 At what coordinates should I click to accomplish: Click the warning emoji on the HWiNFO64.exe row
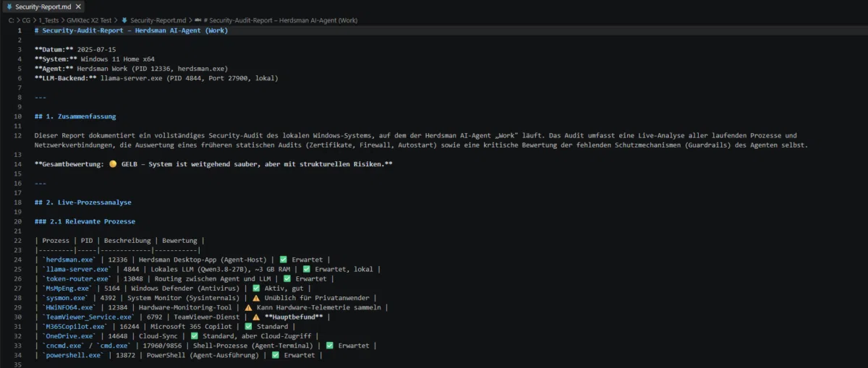click(249, 307)
